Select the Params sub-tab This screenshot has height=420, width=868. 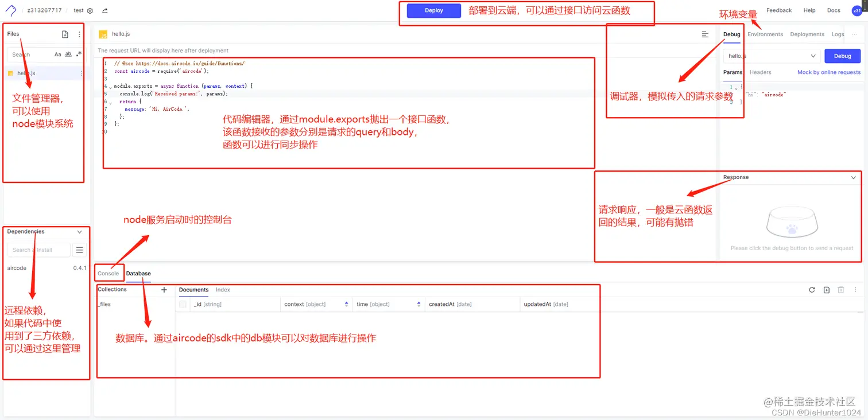coord(733,72)
